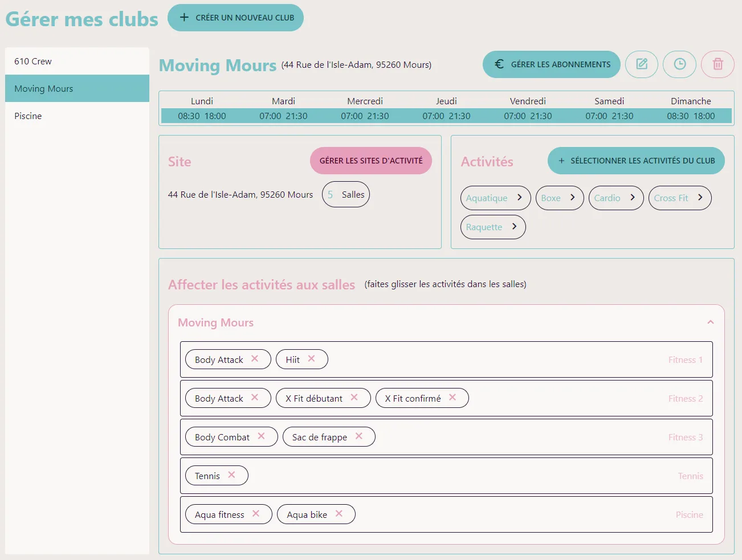
Task: Open Gérer les abonnements
Action: [x=552, y=64]
